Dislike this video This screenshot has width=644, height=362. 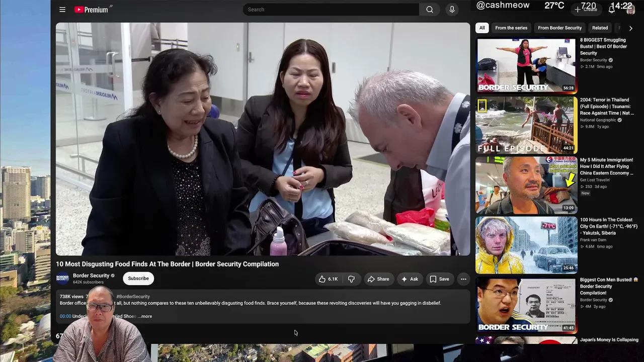click(x=351, y=279)
